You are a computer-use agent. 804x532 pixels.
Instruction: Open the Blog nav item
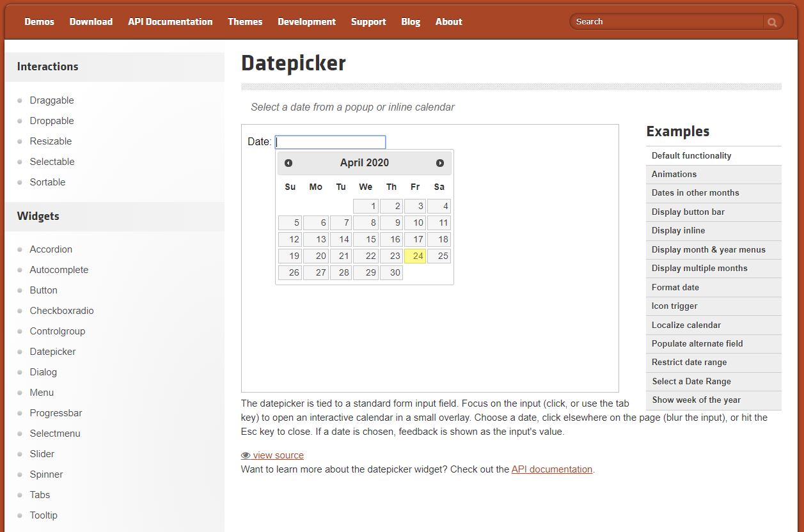[411, 22]
